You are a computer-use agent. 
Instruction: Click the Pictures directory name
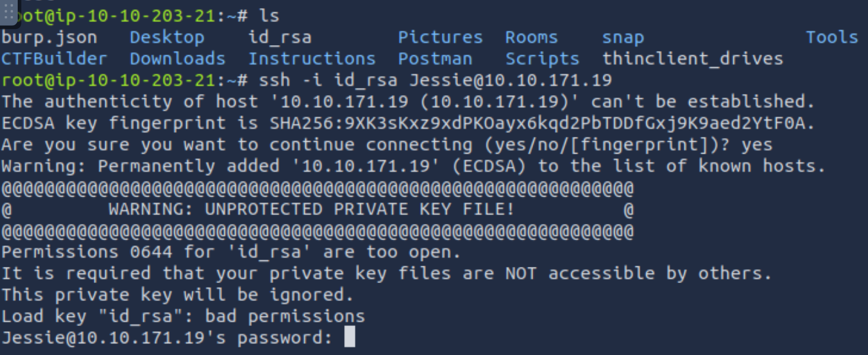440,37
